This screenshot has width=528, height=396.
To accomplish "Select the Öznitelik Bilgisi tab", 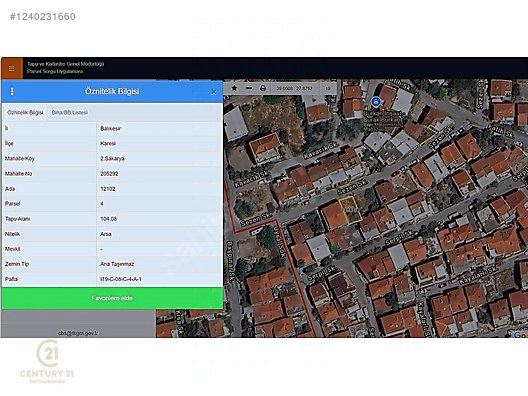I will coord(25,112).
